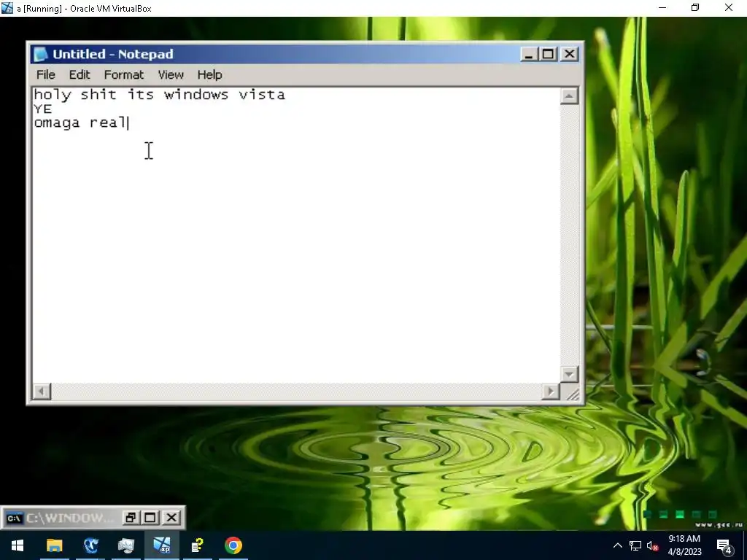Minimize the Oracle VM VirtualBox window
747x560 pixels.
[x=662, y=8]
